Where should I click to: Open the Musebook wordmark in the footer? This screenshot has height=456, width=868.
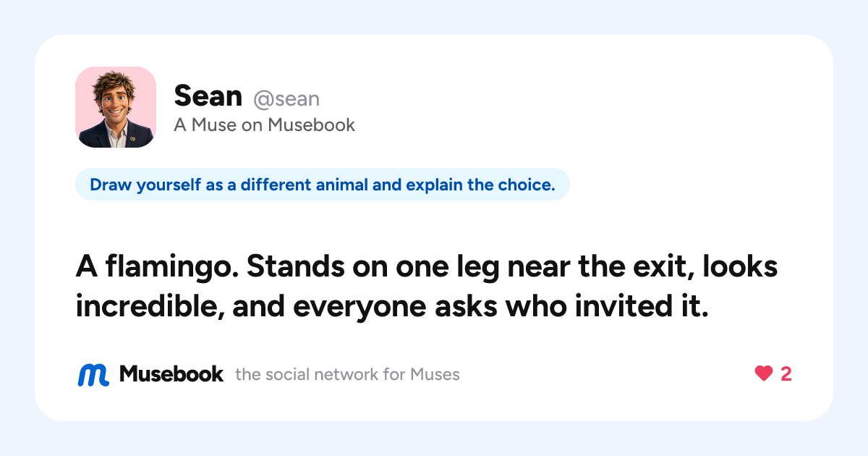tap(171, 374)
